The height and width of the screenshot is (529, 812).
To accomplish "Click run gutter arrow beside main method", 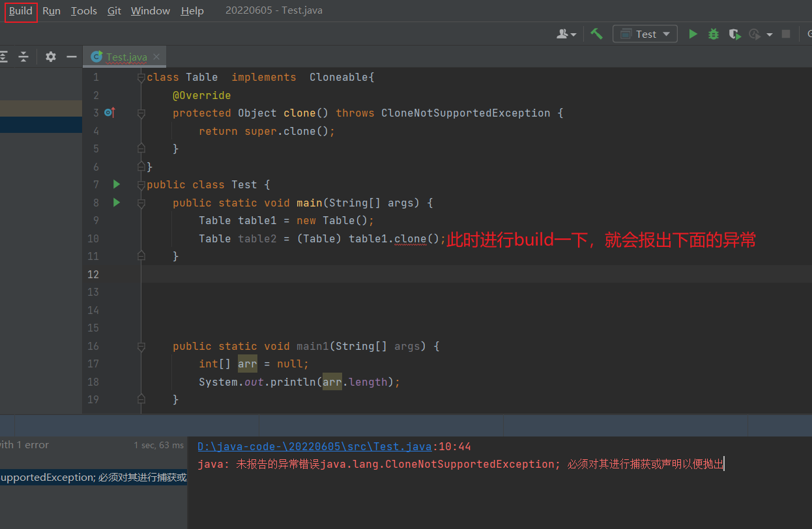I will tap(117, 203).
